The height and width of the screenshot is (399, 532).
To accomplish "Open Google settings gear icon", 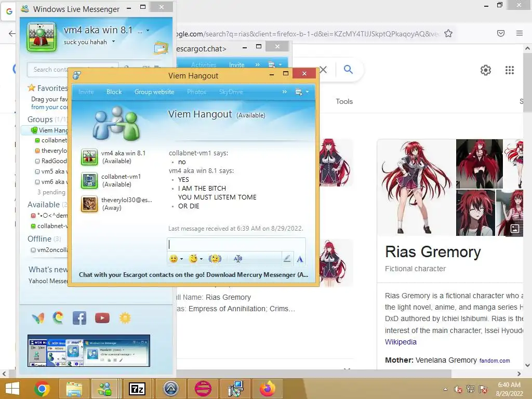I will coord(486,70).
